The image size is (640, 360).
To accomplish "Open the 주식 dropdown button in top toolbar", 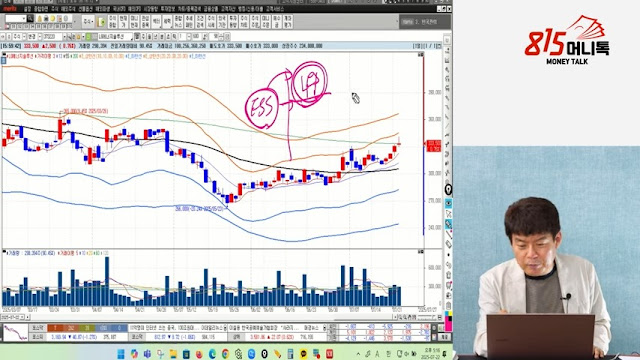I will 88,22.
